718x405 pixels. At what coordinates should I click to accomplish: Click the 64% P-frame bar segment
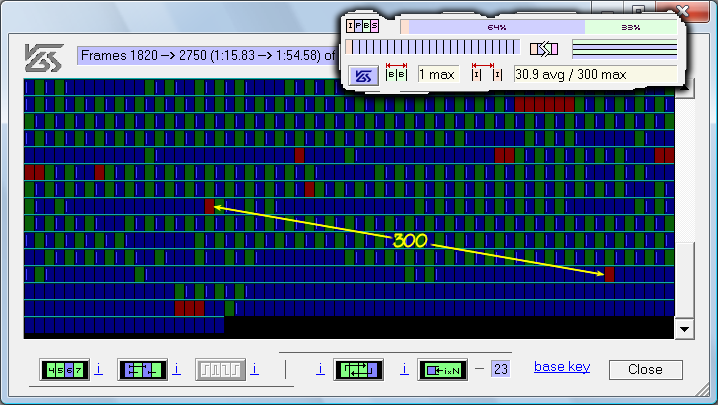(497, 27)
